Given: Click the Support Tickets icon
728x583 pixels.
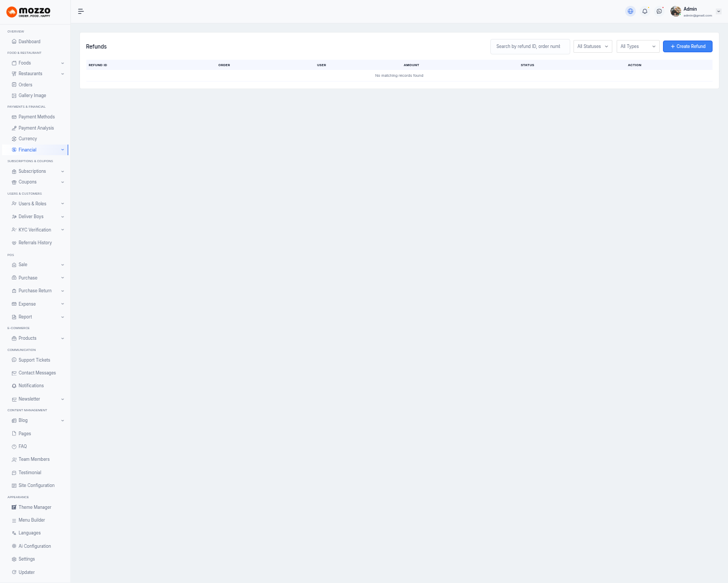Looking at the screenshot, I should [x=14, y=360].
